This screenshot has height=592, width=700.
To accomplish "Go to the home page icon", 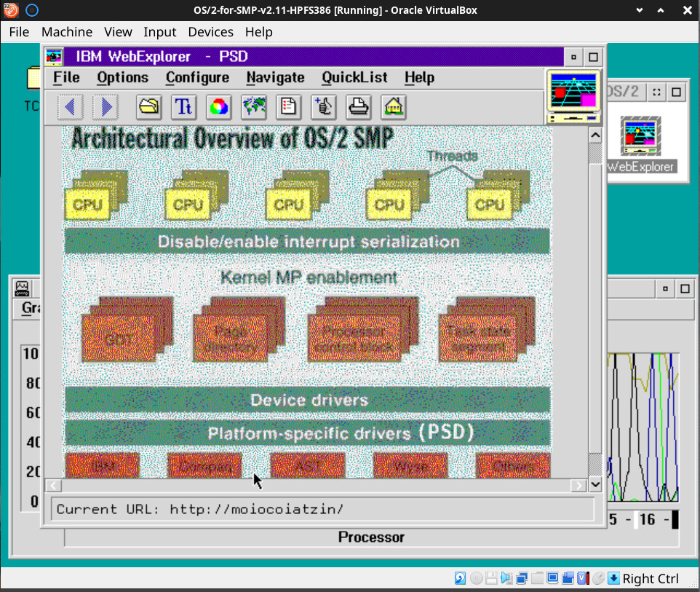I will pyautogui.click(x=394, y=107).
